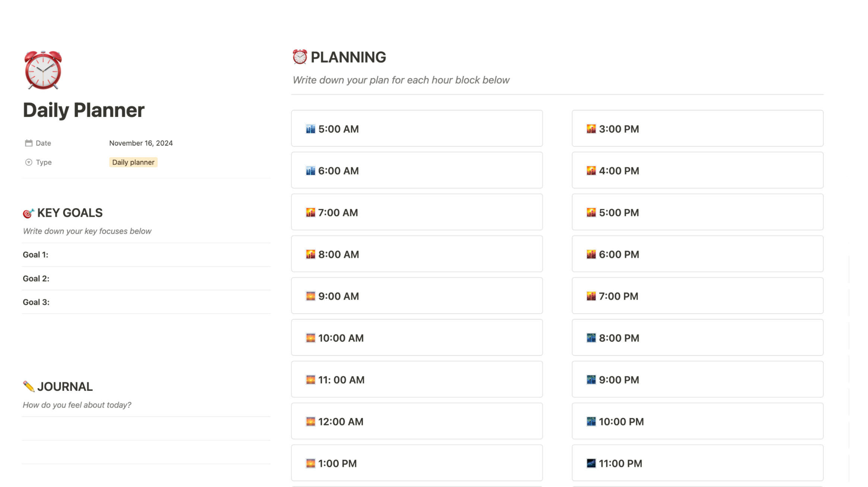Select the 6:00 PM hour block

(697, 254)
